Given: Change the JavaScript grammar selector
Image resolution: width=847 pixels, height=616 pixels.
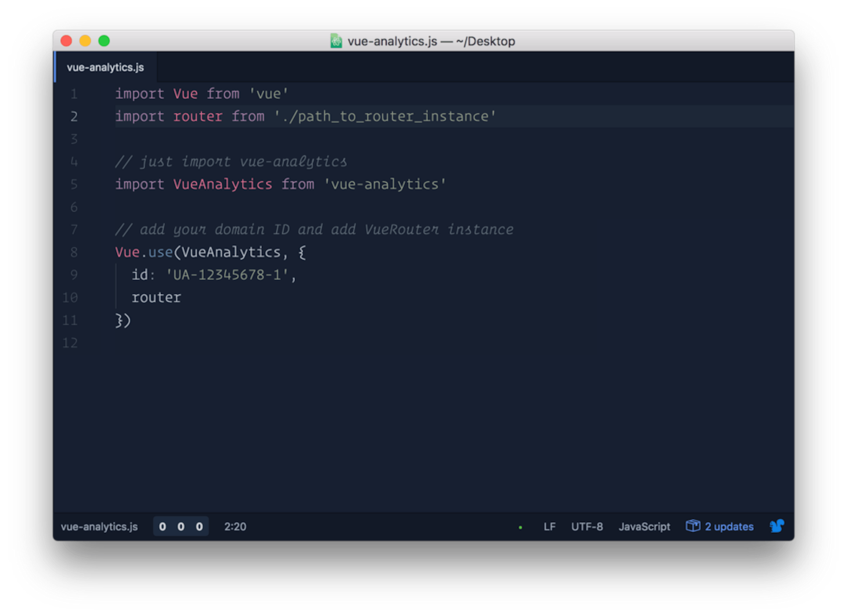Looking at the screenshot, I should (644, 526).
